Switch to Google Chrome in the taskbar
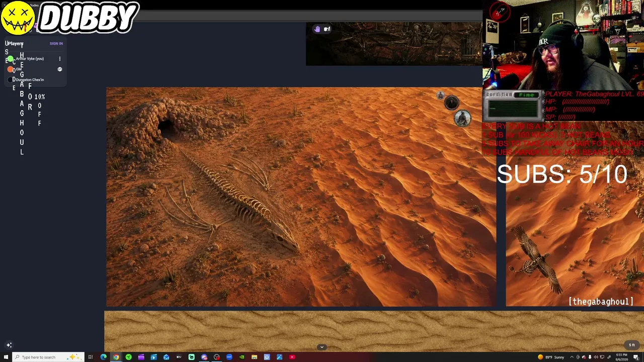Screen dimensions: 644x362 pos(116,357)
